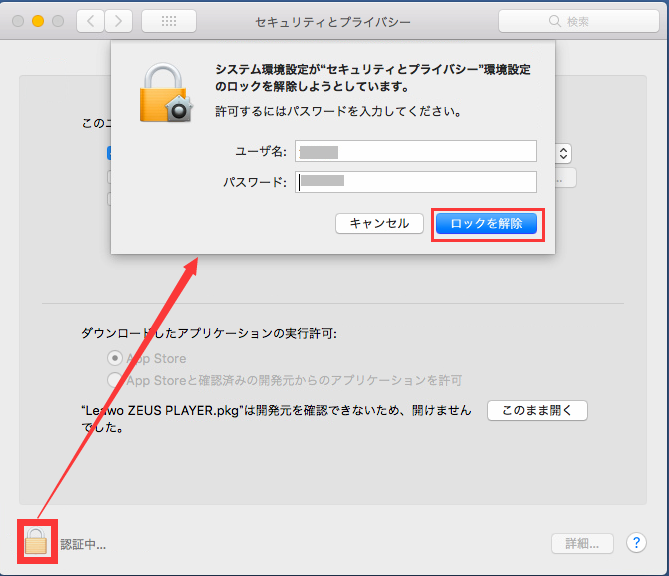Open the help question mark button
This screenshot has width=669, height=576.
click(636, 543)
